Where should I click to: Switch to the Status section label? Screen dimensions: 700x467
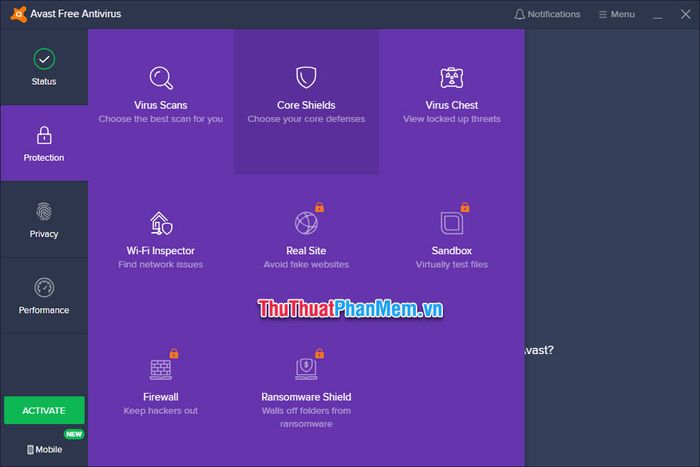tap(44, 81)
